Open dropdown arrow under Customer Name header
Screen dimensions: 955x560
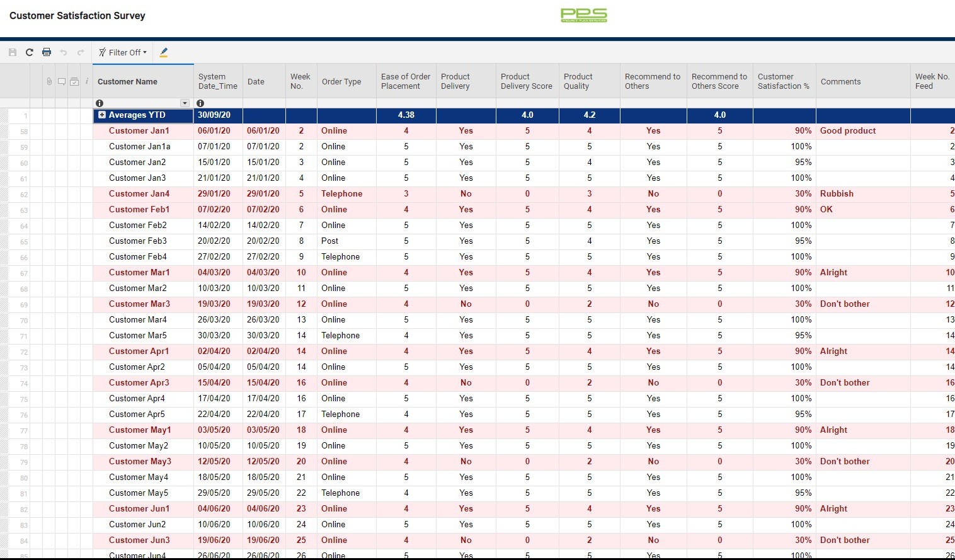click(185, 103)
